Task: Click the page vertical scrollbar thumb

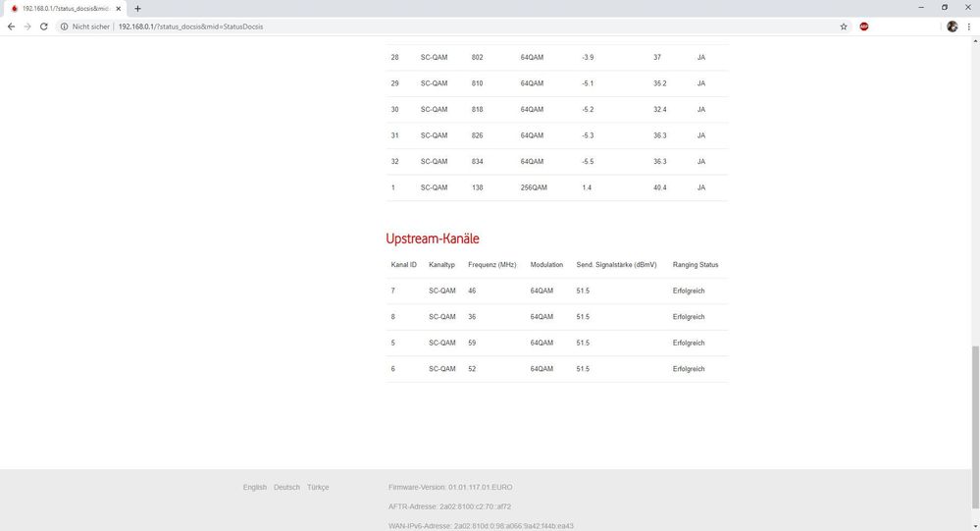Action: (x=975, y=427)
